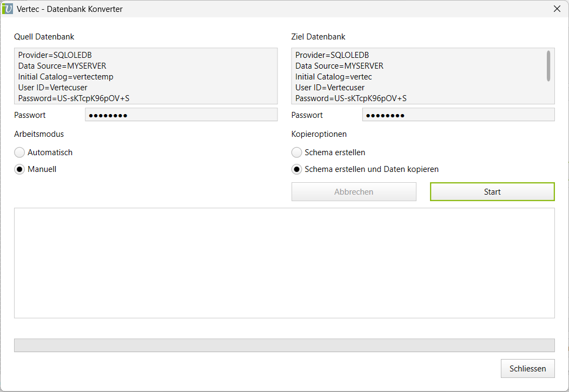Focus the Ziel Datenbank Passwort field
569x392 pixels.
coord(458,115)
